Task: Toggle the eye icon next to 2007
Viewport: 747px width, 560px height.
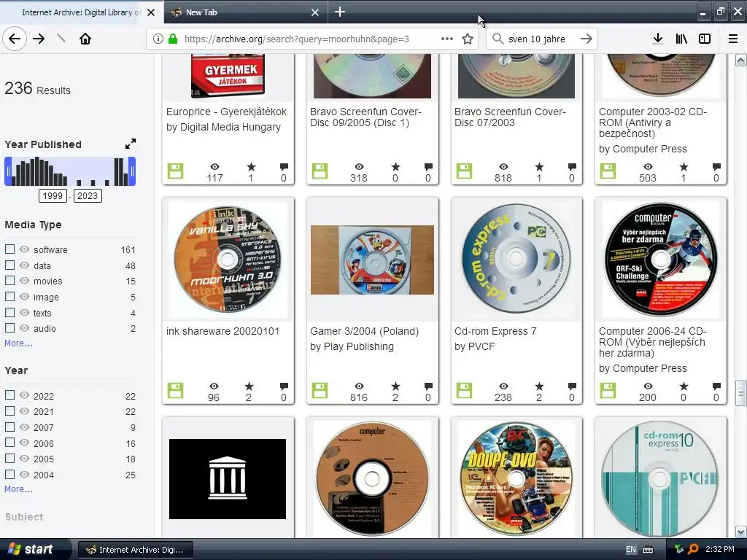Action: (x=24, y=427)
